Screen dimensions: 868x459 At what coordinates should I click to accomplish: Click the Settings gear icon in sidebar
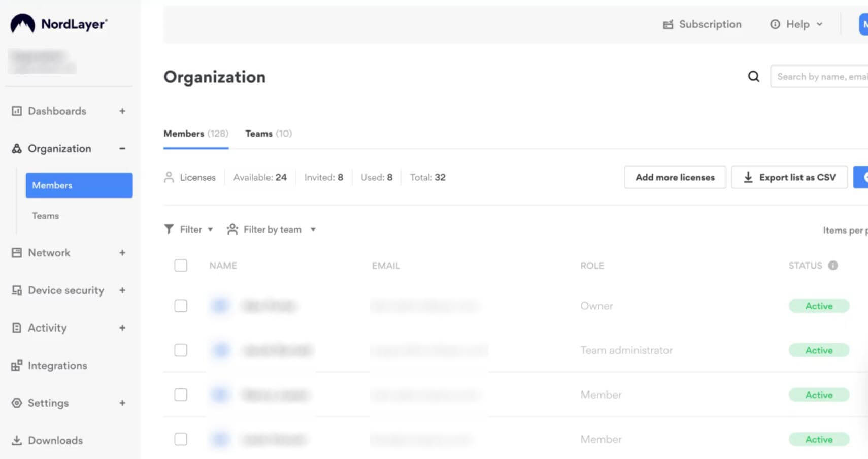point(17,403)
